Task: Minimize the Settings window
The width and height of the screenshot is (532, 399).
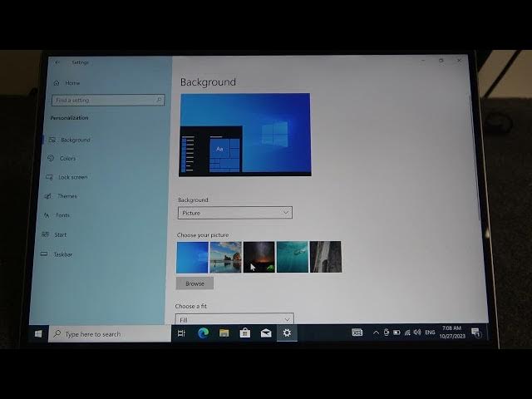Action: pos(423,61)
